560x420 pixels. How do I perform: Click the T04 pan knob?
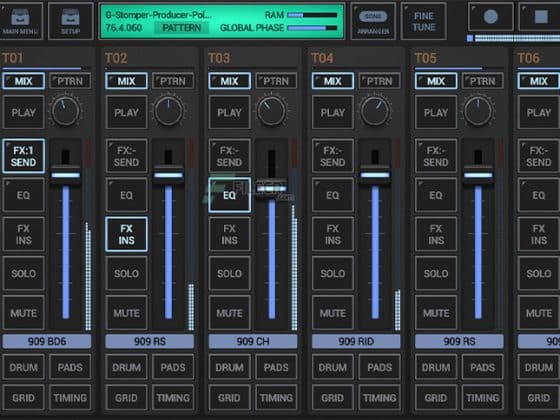pos(375,111)
